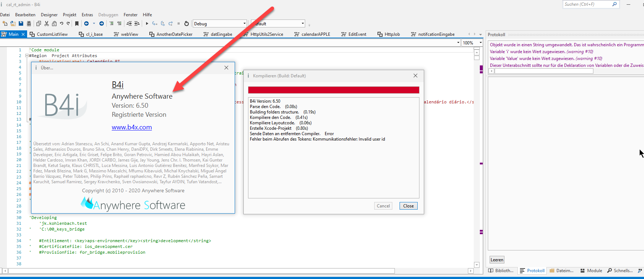Save the project with the floppy disk icon
The height and width of the screenshot is (279, 644).
(x=21, y=23)
